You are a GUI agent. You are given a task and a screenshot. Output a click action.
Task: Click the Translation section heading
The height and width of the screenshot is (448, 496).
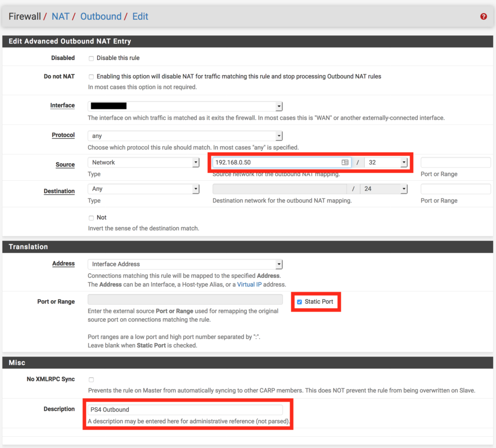(x=28, y=247)
